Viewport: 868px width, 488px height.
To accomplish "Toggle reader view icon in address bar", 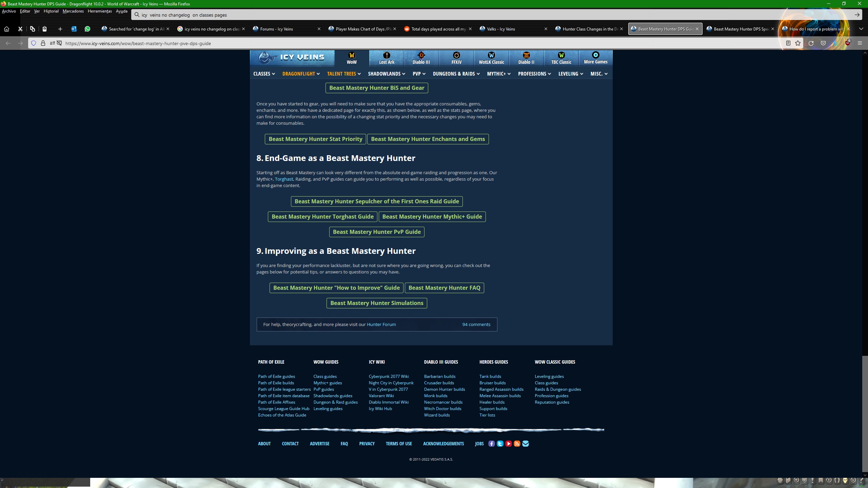I will pos(788,43).
